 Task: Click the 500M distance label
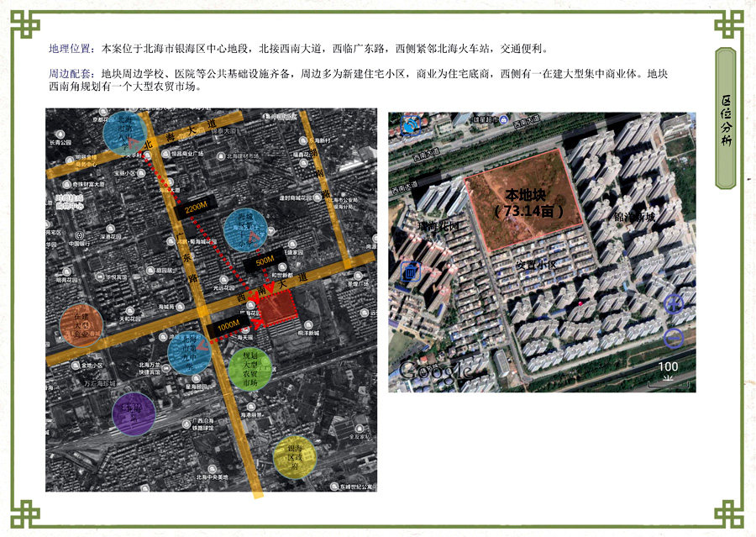[265, 261]
